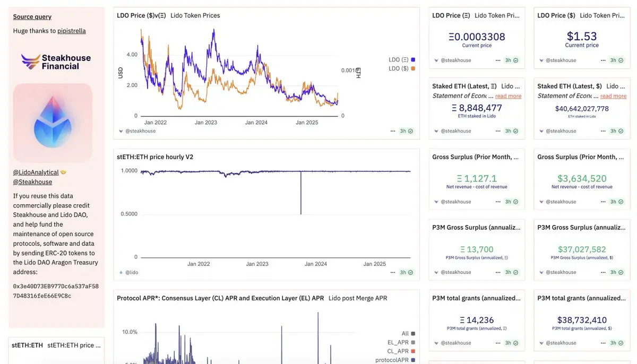Open three-dot menu on Ξ 1,127.1 Gross Surplus card
Screen dimensions: 637x364
pyautogui.click(x=498, y=202)
